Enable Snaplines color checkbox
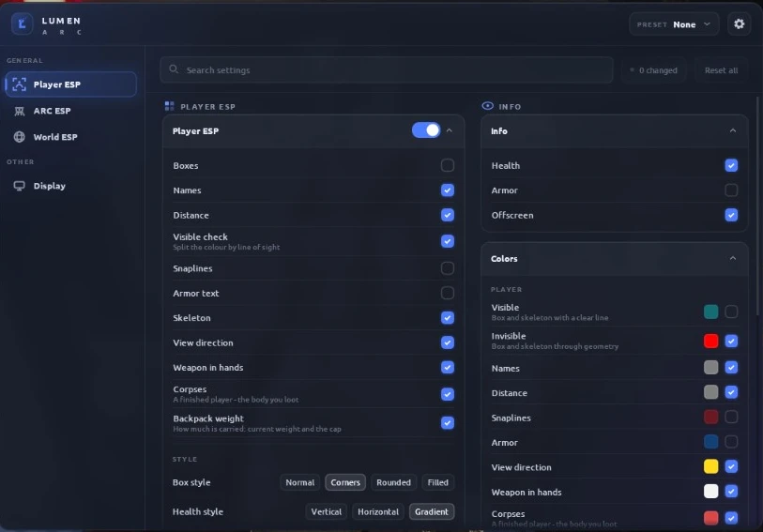The height and width of the screenshot is (532, 763). [x=731, y=417]
